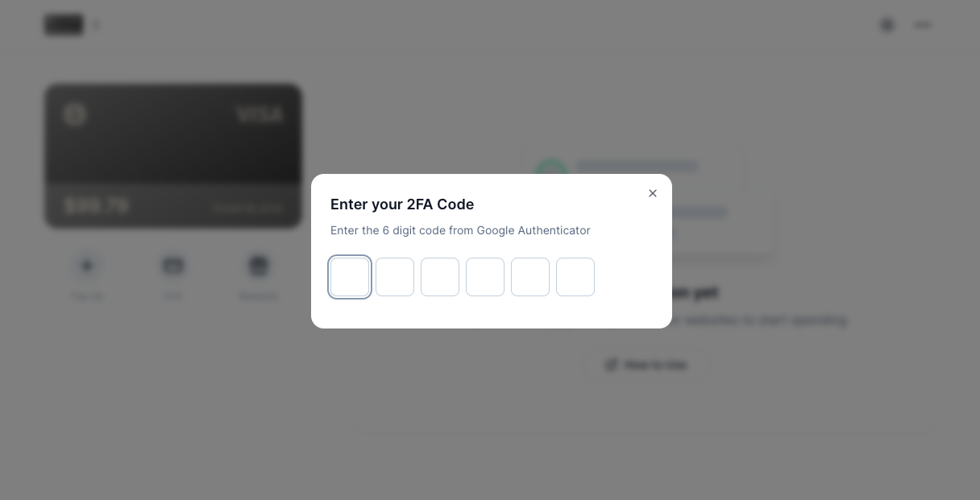Image resolution: width=980 pixels, height=500 pixels.
Task: Click the circular emblem on the card
Action: point(75,115)
